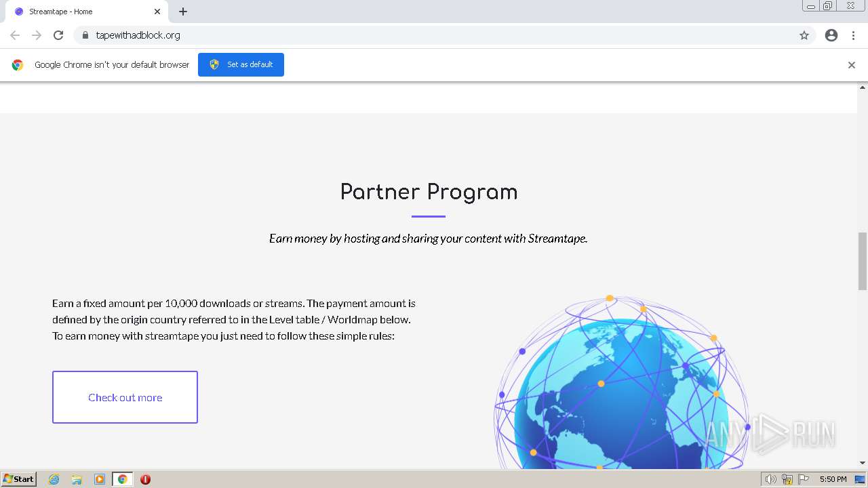Click the 'Earn money by hosting' subtitle text
The height and width of the screenshot is (488, 868).
428,239
